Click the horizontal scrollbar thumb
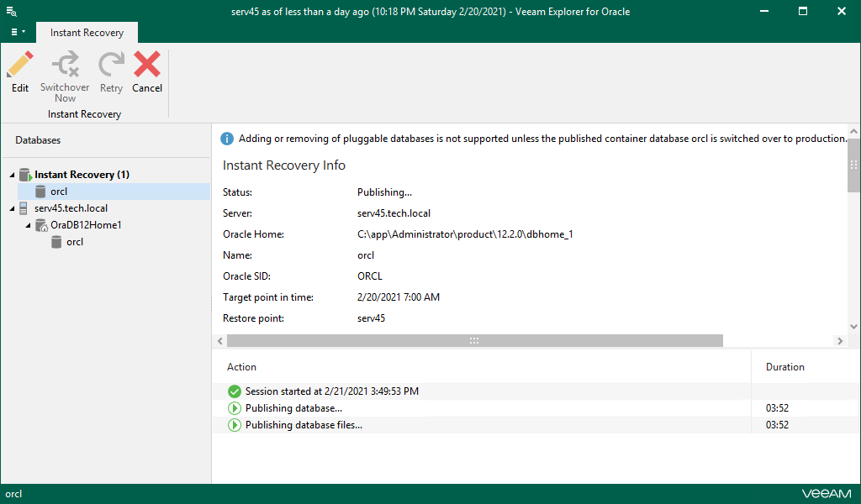 tap(474, 340)
